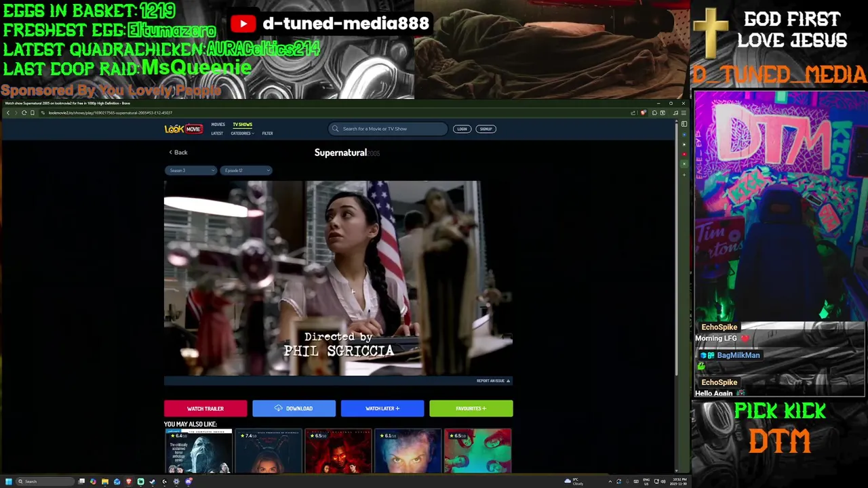Screen dimensions: 868x488
Task: Open the Windows Start button
Action: (x=9, y=481)
